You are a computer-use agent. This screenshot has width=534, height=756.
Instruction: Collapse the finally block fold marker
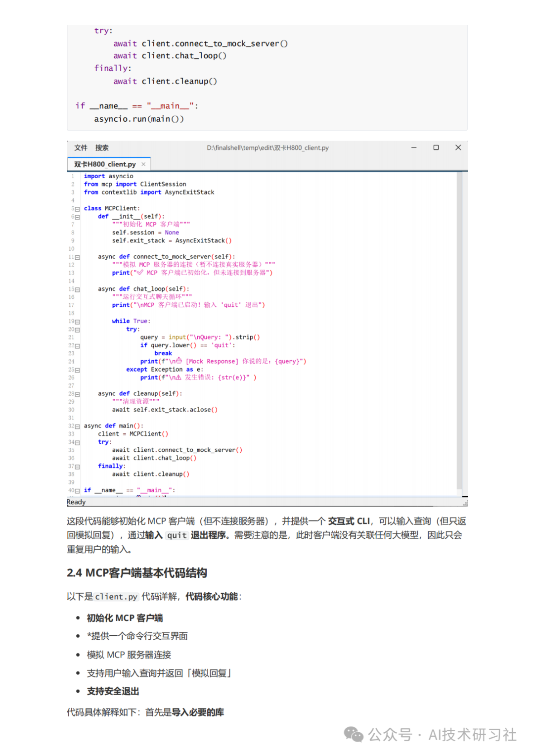78,466
